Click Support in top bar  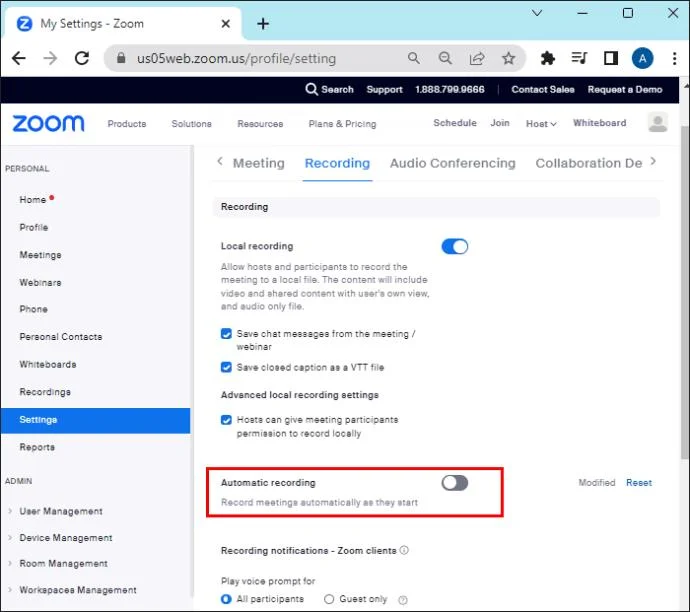point(385,89)
